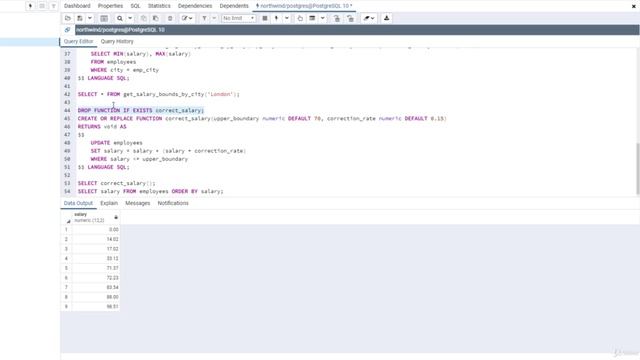This screenshot has height=360, width=640.
Task: Click the Paste icon in toolbar
Action: (156, 18)
